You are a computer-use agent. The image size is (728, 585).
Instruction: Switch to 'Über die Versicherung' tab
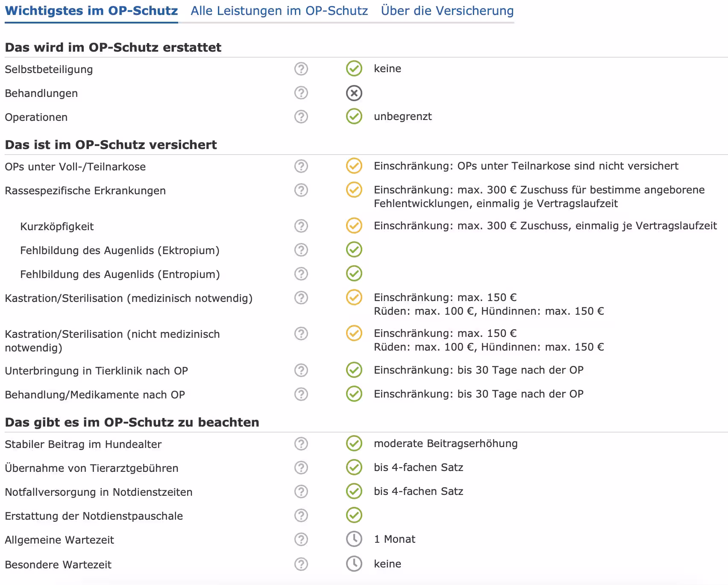[x=447, y=11]
